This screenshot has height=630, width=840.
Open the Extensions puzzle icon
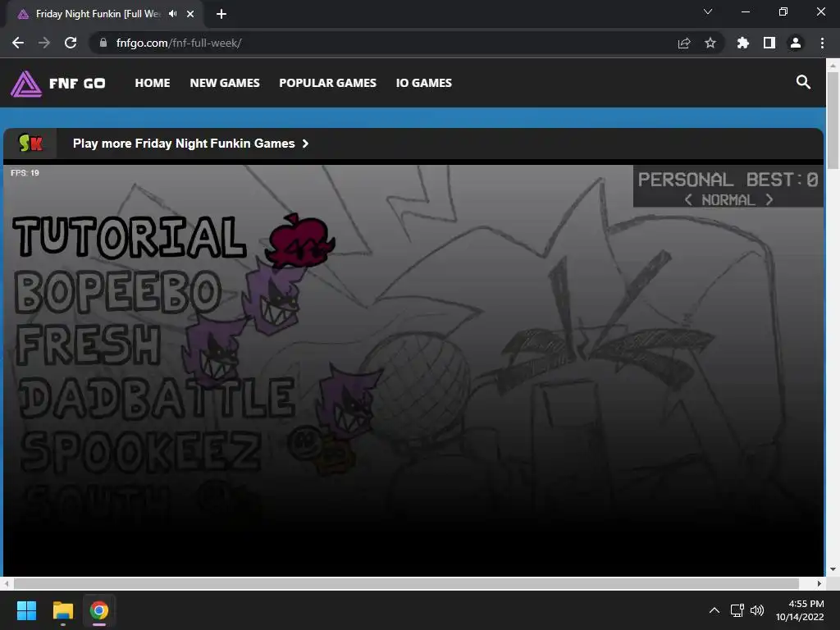(x=743, y=43)
